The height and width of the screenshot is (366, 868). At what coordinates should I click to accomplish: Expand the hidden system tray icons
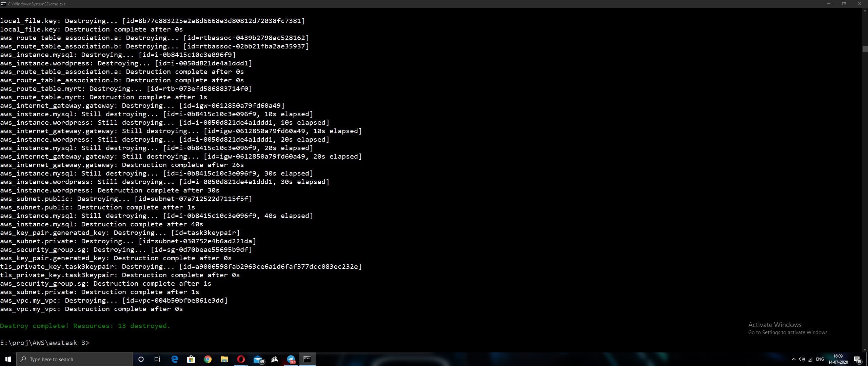(793, 359)
